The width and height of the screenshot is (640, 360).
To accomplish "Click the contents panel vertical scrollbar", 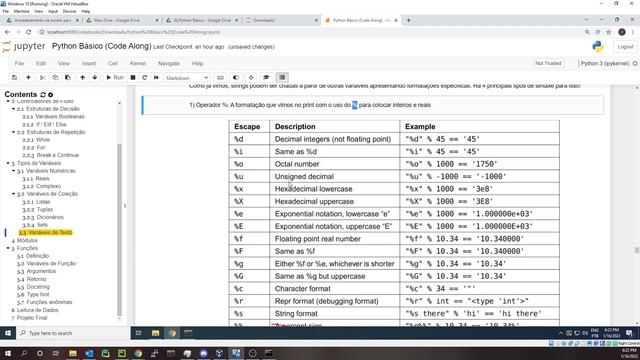I will tap(120, 229).
